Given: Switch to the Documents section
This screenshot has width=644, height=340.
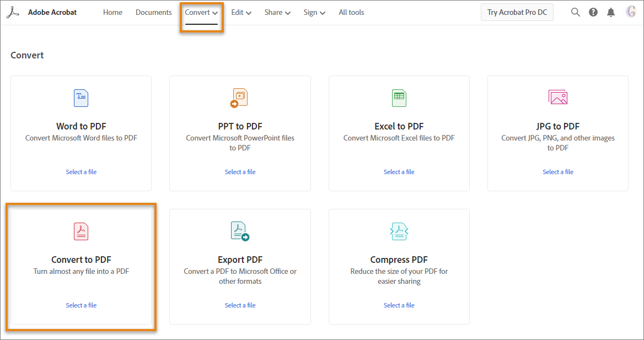Looking at the screenshot, I should (x=153, y=12).
